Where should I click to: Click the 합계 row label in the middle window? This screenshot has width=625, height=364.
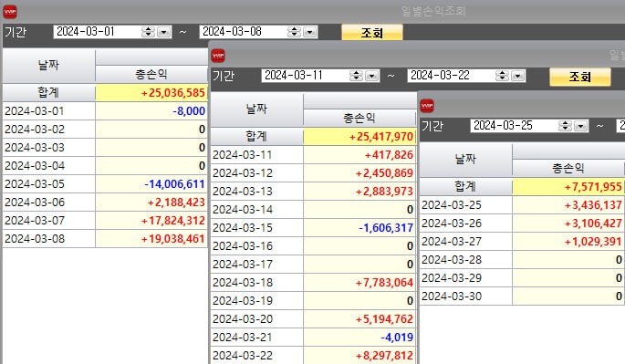(x=256, y=137)
